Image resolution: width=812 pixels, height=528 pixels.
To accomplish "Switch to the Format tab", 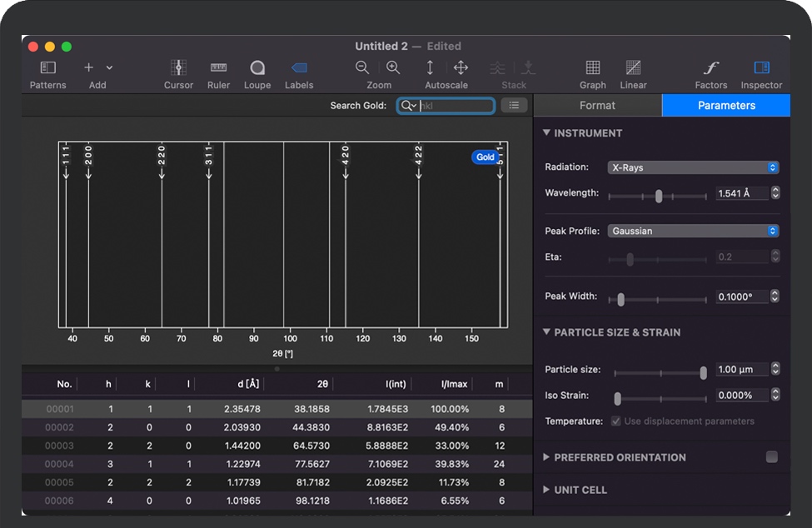I will pyautogui.click(x=597, y=106).
